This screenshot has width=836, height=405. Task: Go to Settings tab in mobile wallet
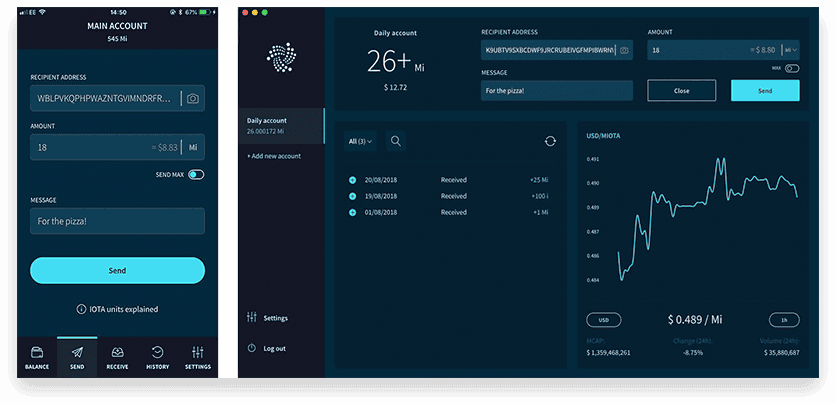[x=198, y=358]
